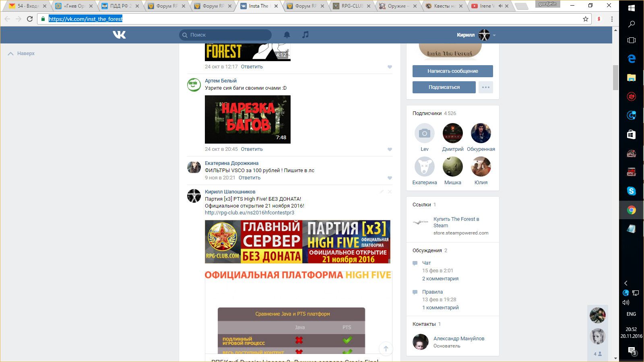Like Екатерина Дорожкина's comment
Image resolution: width=644 pixels, height=362 pixels.
(390, 178)
